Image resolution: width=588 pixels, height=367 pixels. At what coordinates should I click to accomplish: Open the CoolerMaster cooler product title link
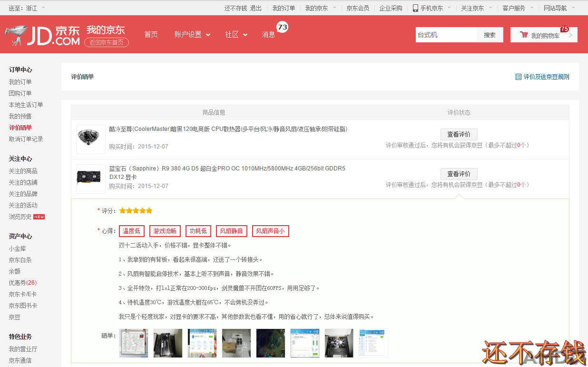point(228,129)
